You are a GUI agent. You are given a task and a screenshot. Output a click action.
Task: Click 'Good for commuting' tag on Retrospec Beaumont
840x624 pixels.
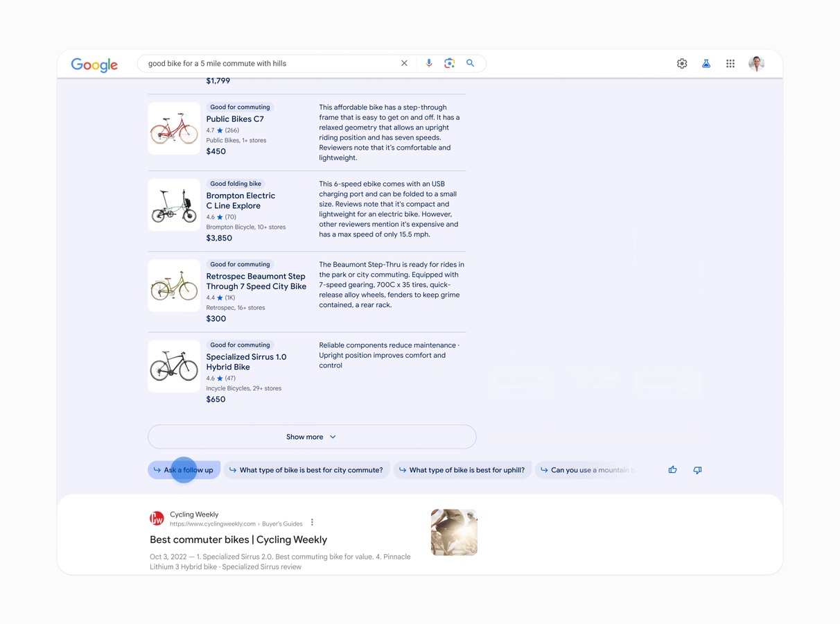[x=240, y=264]
